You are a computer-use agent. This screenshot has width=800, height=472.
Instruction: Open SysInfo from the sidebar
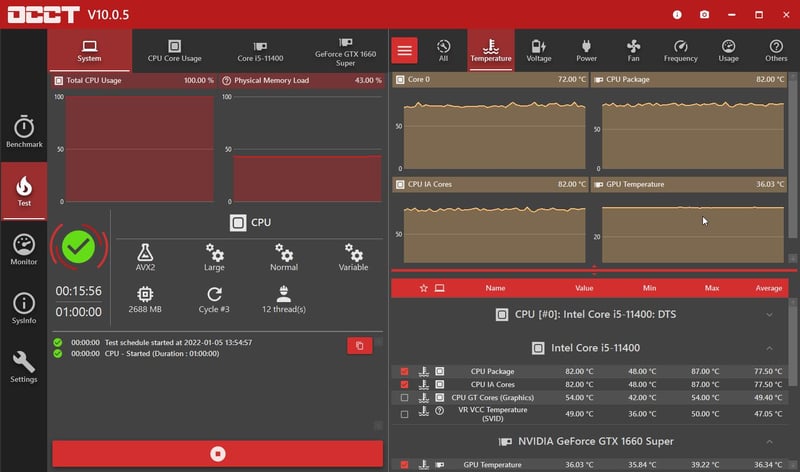click(x=24, y=307)
